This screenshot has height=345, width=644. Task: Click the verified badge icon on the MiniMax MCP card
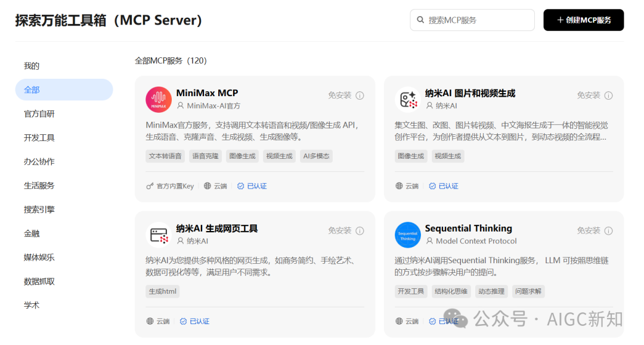tap(241, 186)
